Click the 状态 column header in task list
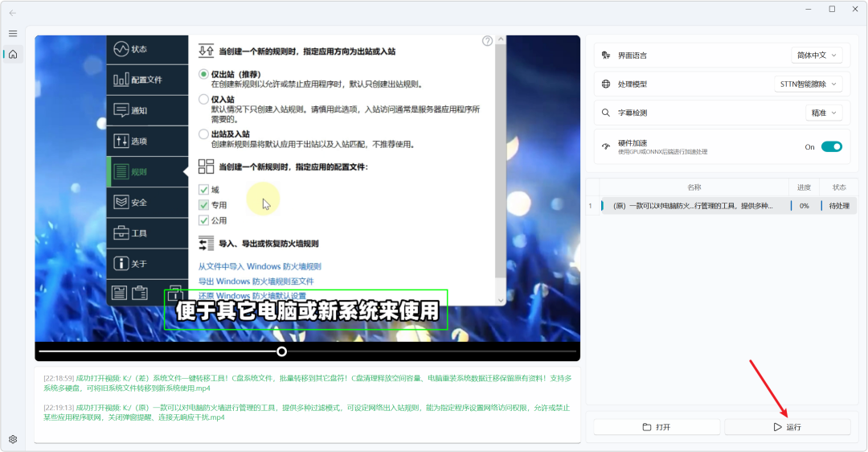The width and height of the screenshot is (868, 452). (x=839, y=187)
